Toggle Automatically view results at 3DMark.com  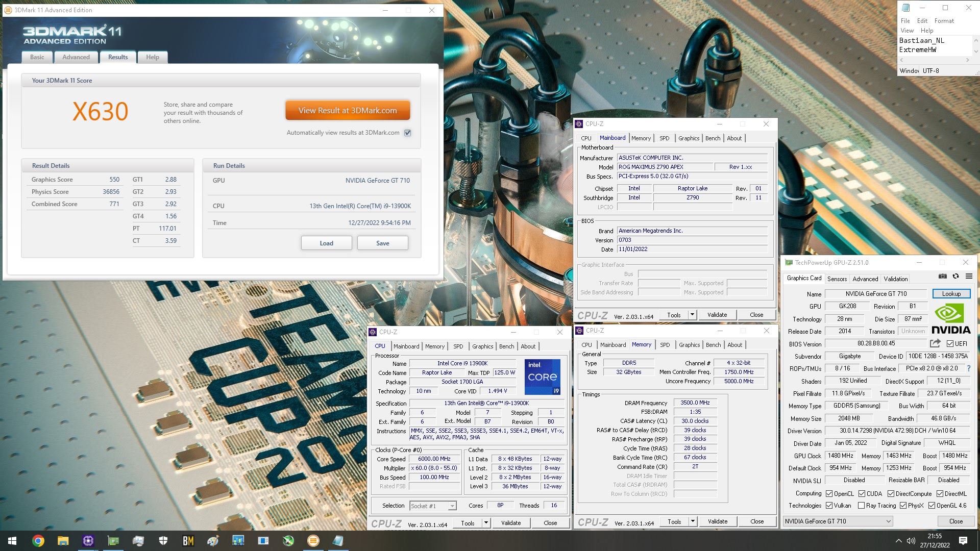(x=407, y=133)
